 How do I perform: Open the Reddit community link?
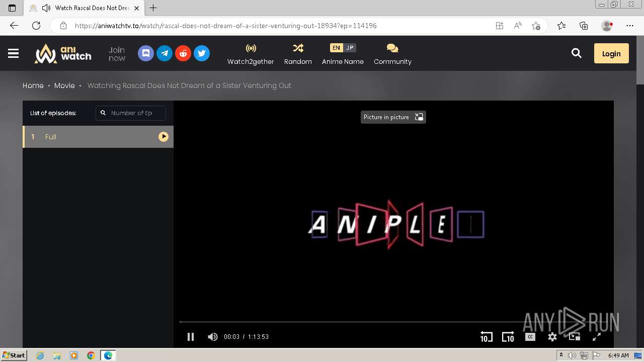(x=183, y=53)
